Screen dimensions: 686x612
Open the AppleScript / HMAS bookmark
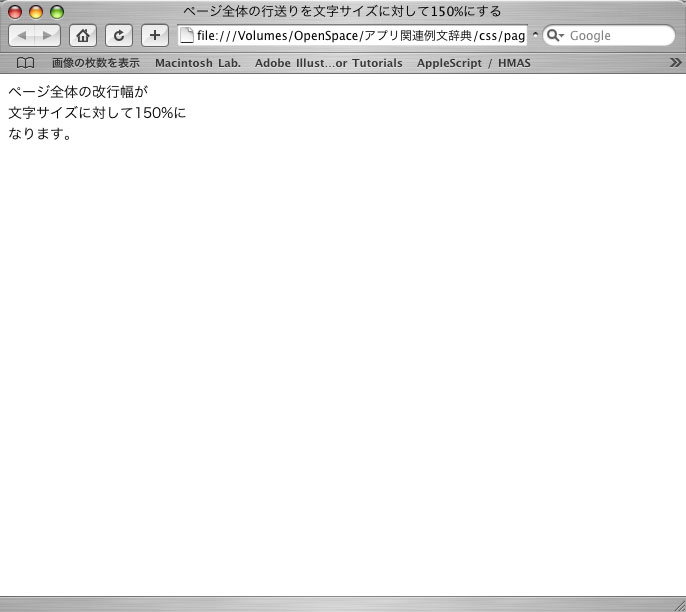(473, 63)
